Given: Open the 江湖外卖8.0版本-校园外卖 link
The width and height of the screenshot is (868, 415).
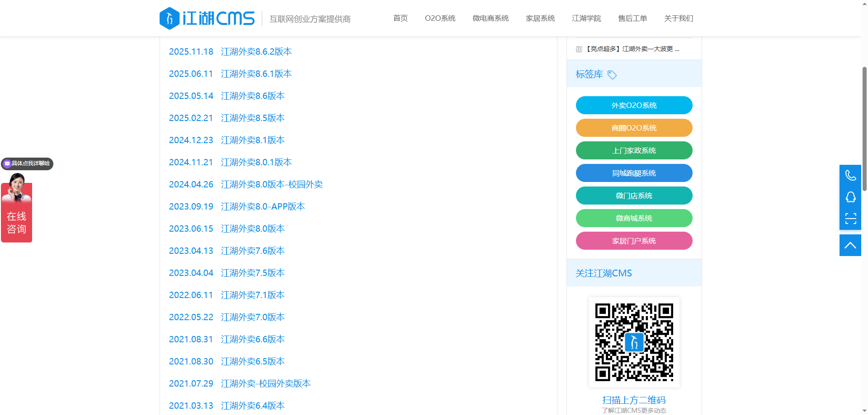Looking at the screenshot, I should pyautogui.click(x=271, y=185).
